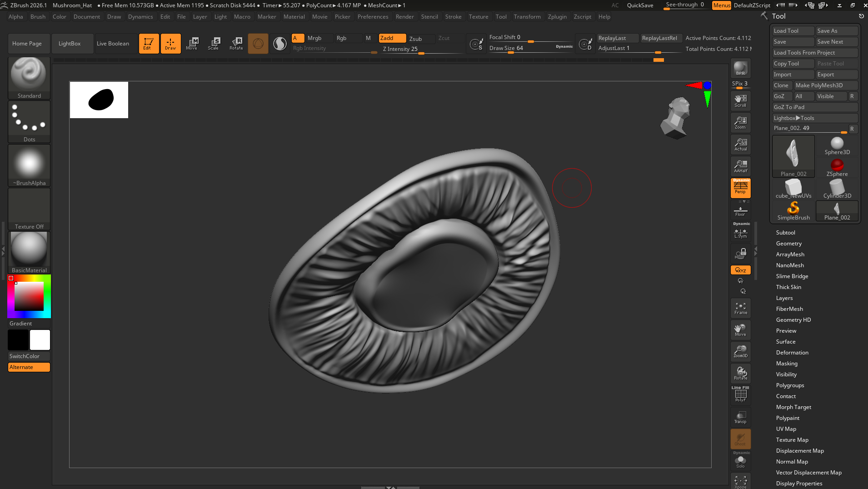Open LightBox browser
868x489 pixels.
pyautogui.click(x=70, y=44)
